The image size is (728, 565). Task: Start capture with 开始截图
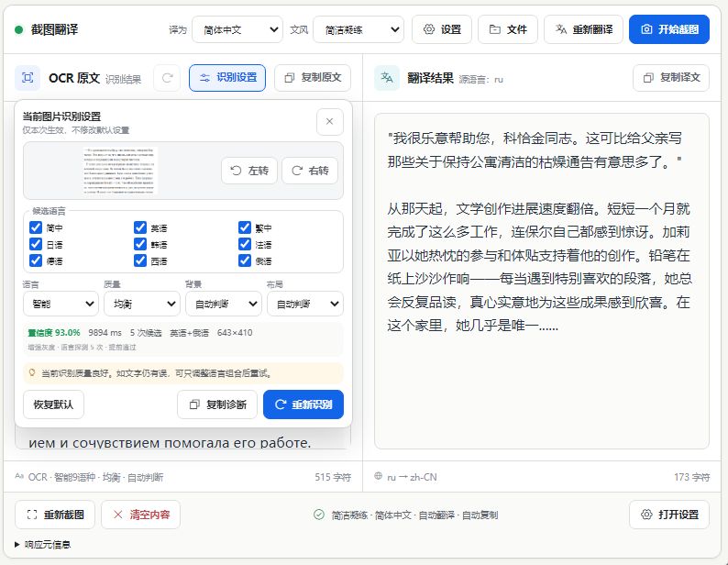(669, 29)
